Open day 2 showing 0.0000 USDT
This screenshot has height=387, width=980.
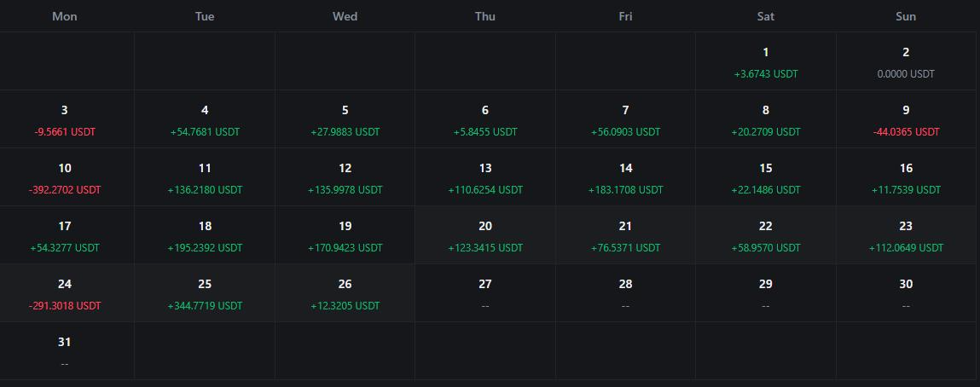(x=906, y=61)
